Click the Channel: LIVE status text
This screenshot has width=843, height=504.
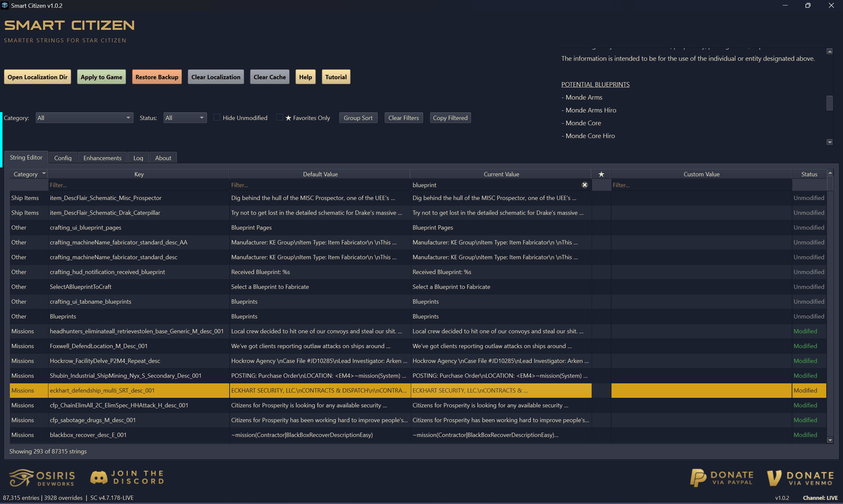(x=820, y=498)
